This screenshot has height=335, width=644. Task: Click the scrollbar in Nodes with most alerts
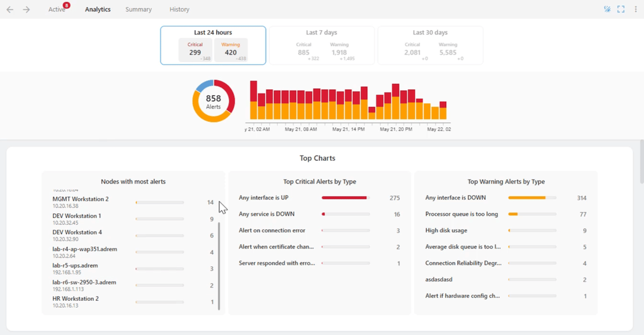click(x=219, y=264)
